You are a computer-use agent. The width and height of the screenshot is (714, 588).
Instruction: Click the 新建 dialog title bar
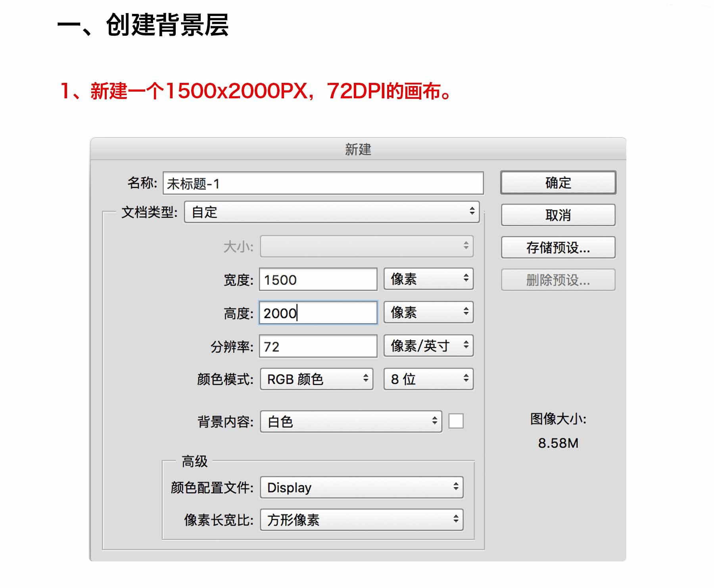358,149
